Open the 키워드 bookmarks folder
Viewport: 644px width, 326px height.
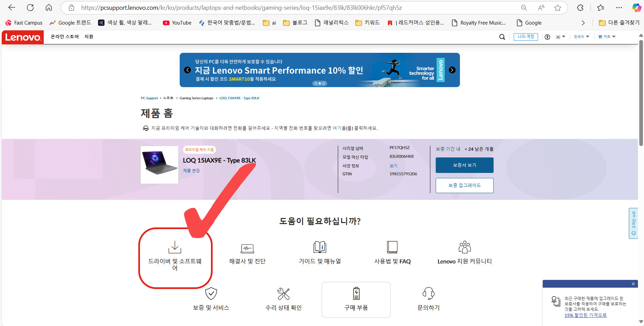[x=367, y=23]
